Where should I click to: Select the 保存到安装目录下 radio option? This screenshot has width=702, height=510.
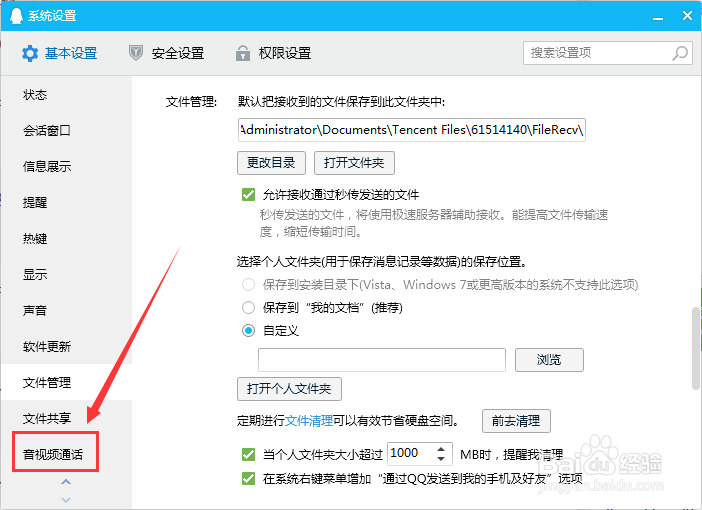click(x=248, y=285)
